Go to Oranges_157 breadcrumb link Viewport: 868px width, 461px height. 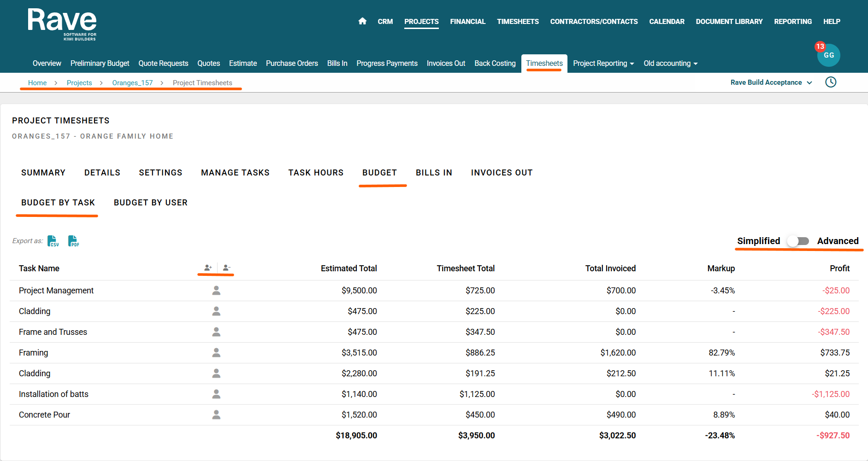point(132,83)
